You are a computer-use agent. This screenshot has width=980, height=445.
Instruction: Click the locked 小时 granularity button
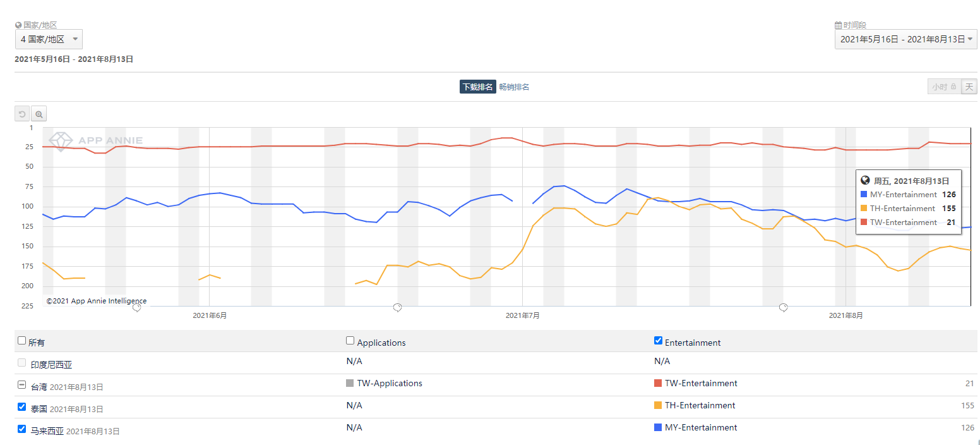coord(944,87)
